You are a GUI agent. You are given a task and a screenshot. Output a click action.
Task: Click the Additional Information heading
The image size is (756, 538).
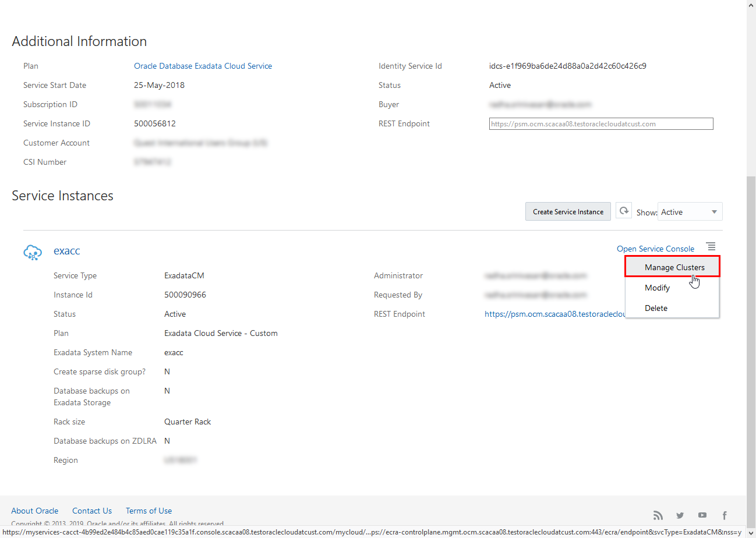click(79, 41)
